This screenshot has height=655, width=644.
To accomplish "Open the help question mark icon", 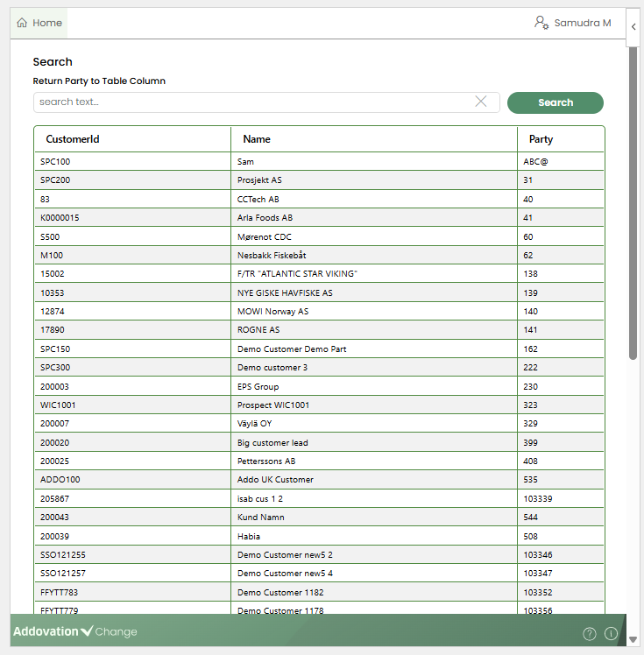I will point(590,633).
